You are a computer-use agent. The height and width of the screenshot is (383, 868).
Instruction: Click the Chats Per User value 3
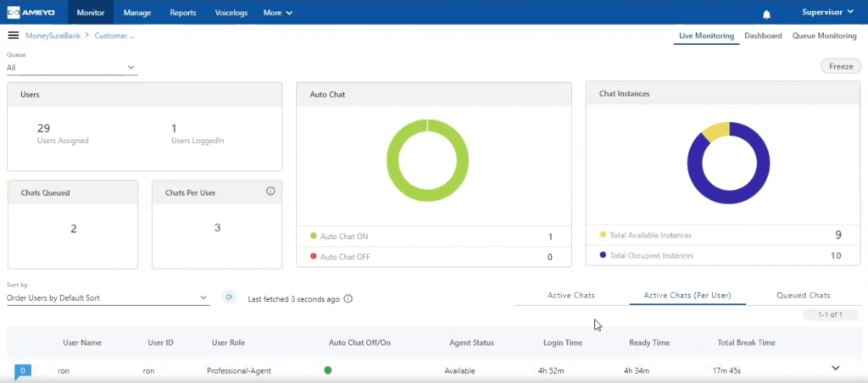[218, 227]
